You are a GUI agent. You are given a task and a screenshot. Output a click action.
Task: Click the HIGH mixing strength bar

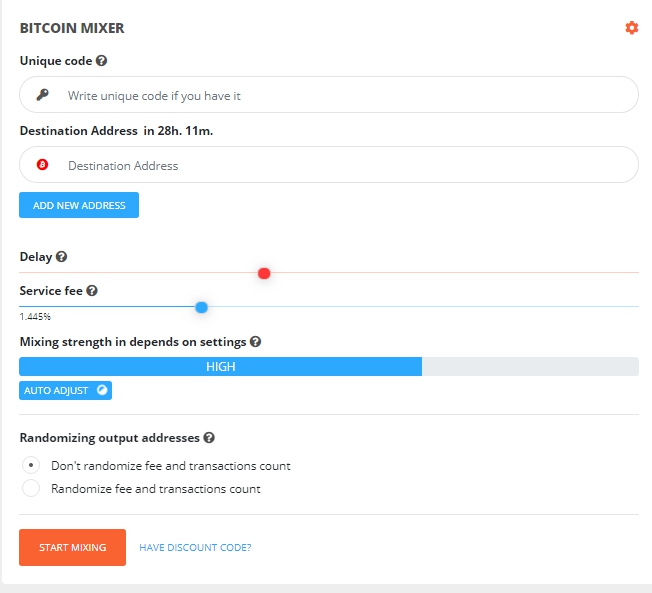[221, 367]
